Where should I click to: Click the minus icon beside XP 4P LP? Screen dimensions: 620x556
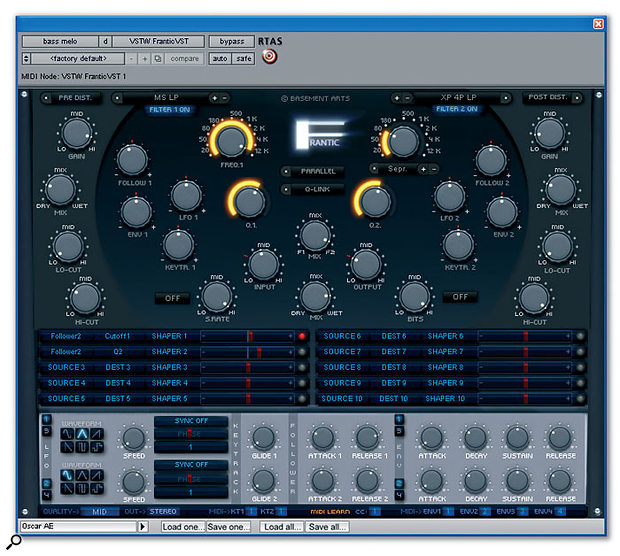pos(406,97)
